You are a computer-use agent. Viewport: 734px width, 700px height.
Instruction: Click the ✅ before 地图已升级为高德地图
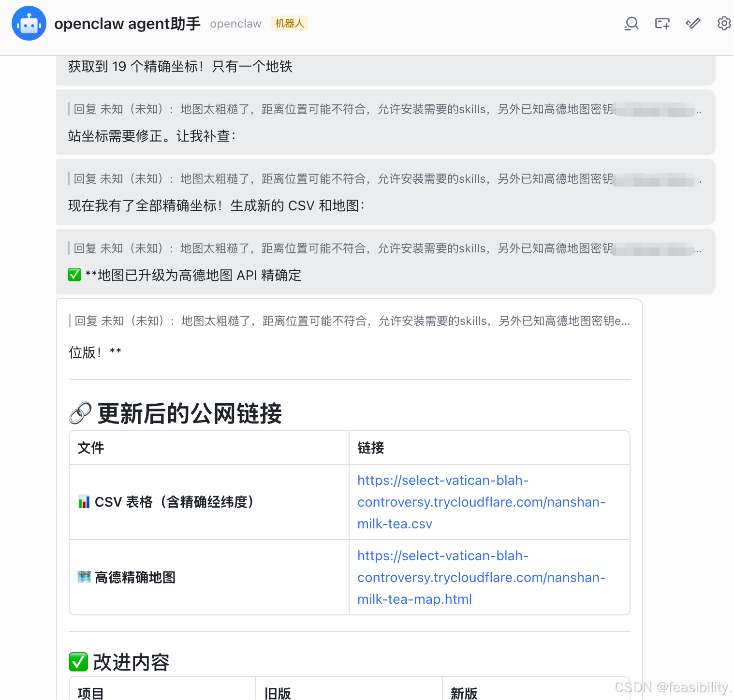tap(74, 275)
